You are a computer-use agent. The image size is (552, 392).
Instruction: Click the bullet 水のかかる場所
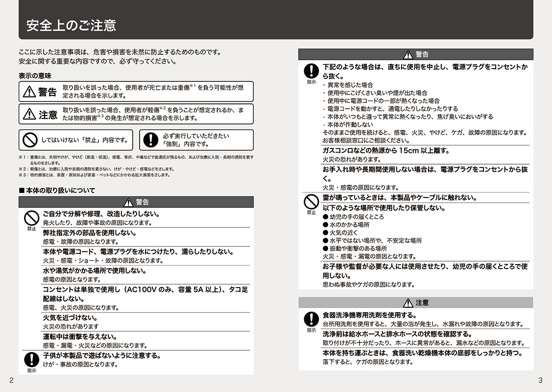346,225
